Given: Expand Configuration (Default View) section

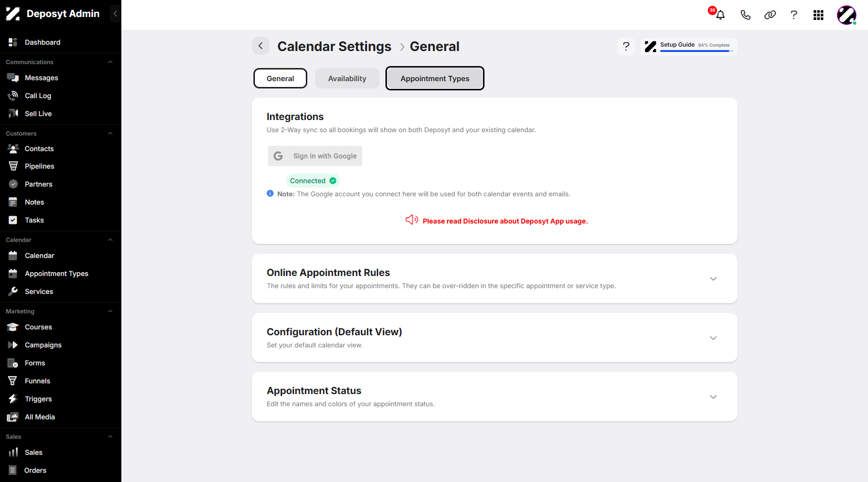Looking at the screenshot, I should 713,338.
